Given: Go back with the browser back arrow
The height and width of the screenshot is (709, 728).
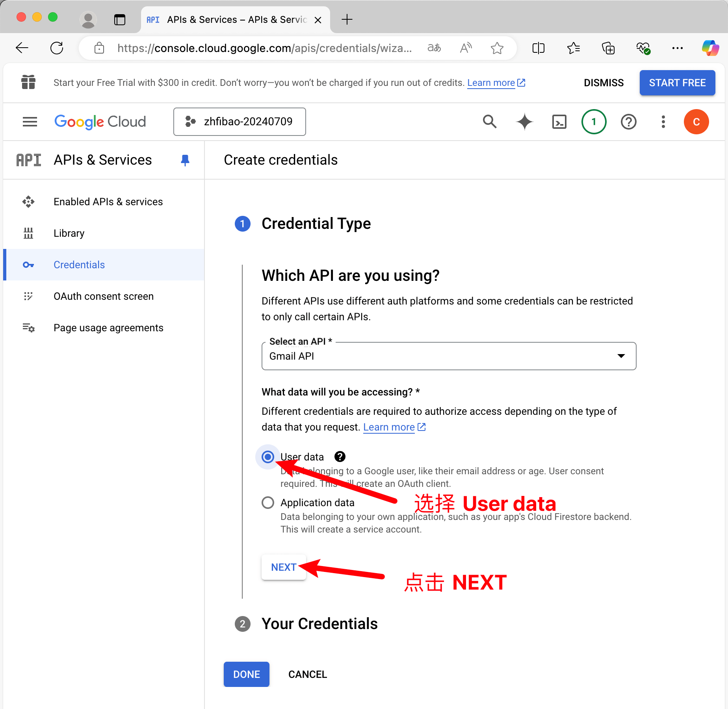Looking at the screenshot, I should [22, 48].
